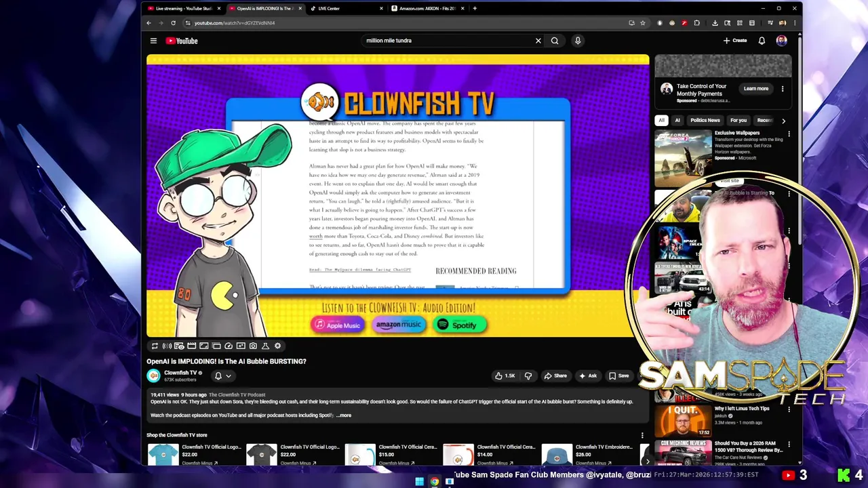868x488 pixels.
Task: Click the browser address bar
Action: [407, 23]
